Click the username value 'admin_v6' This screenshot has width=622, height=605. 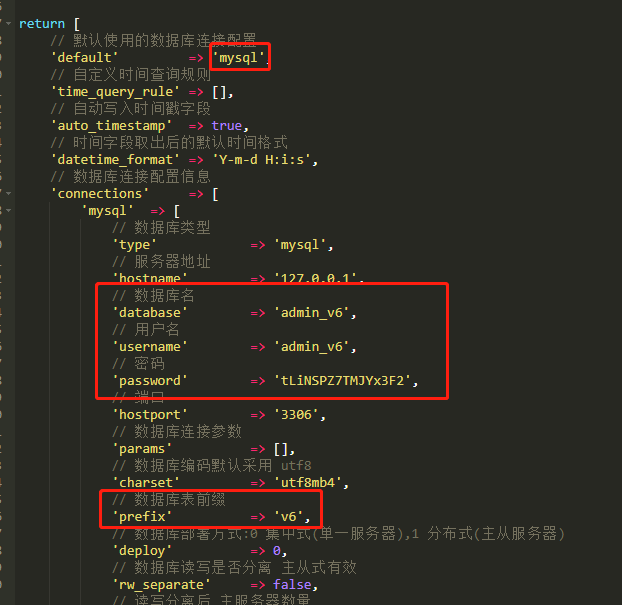click(312, 347)
